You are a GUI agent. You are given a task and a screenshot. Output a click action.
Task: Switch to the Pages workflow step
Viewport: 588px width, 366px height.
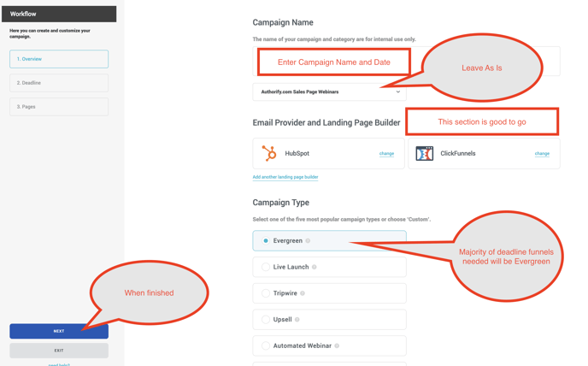[59, 107]
